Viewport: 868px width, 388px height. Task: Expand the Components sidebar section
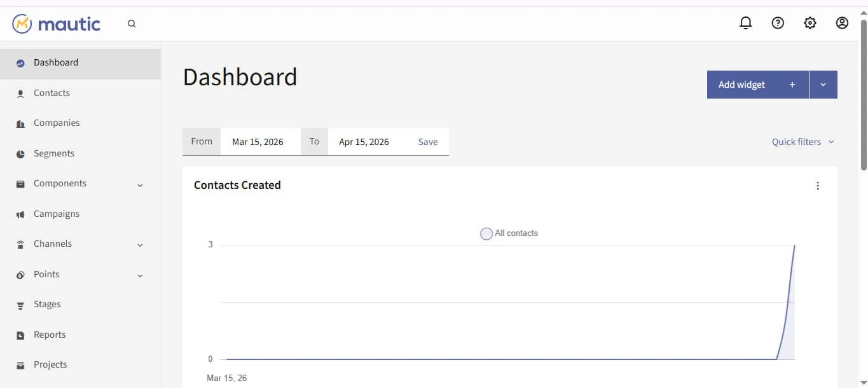(x=140, y=184)
